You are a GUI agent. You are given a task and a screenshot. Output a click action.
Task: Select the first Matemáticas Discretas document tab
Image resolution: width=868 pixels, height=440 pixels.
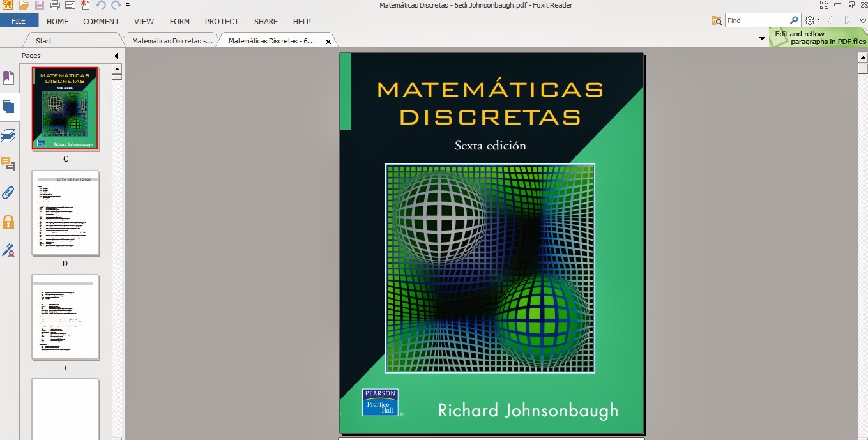click(x=172, y=41)
